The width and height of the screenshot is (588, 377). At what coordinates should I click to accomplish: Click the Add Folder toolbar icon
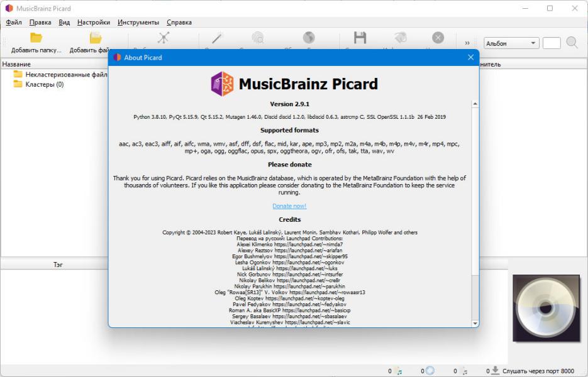click(x=36, y=38)
